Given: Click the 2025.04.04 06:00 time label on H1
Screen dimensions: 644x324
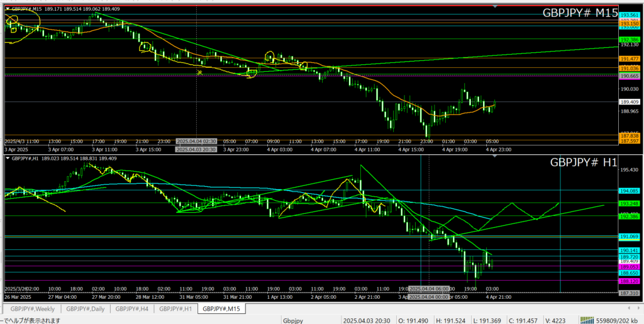Looking at the screenshot, I should click(x=429, y=289).
